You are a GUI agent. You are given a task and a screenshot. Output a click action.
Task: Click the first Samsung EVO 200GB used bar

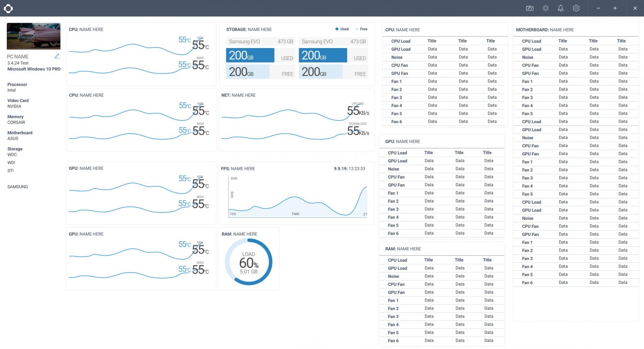(250, 55)
